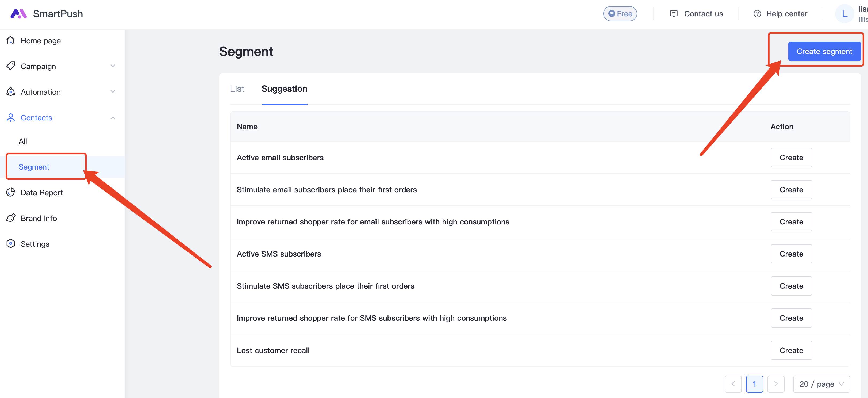Click the Create segment button

[824, 52]
